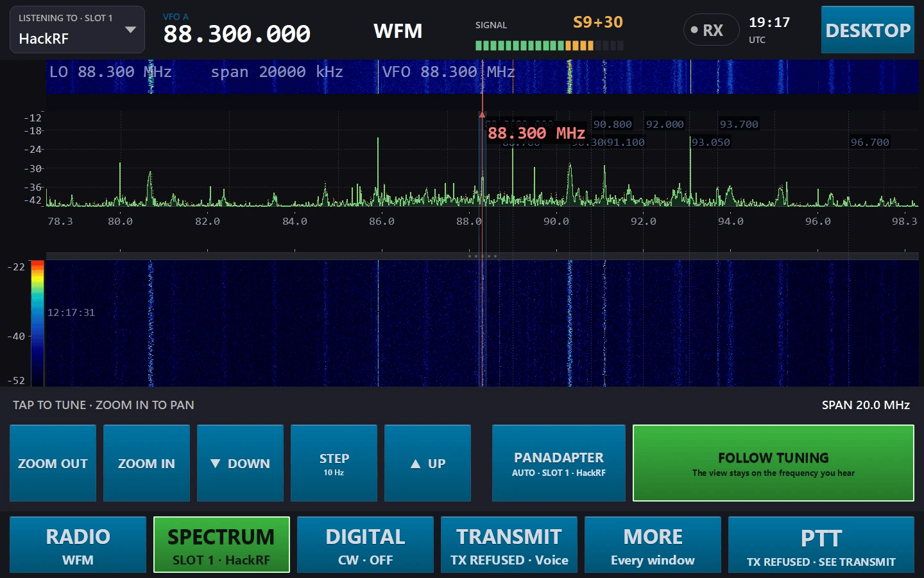Click the 82.0 frequency axis label
The width and height of the screenshot is (924, 578).
tap(207, 222)
